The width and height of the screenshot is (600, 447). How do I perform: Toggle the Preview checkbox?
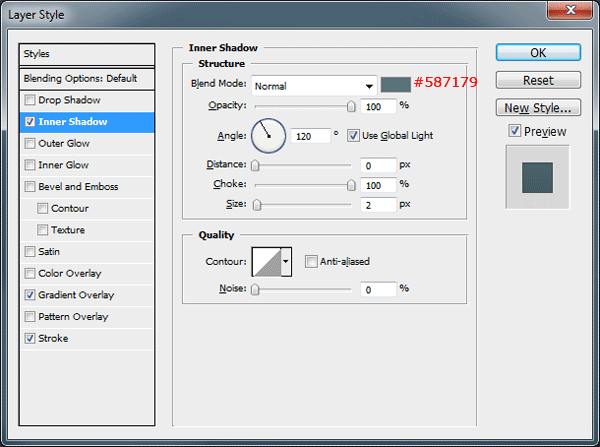[x=515, y=131]
